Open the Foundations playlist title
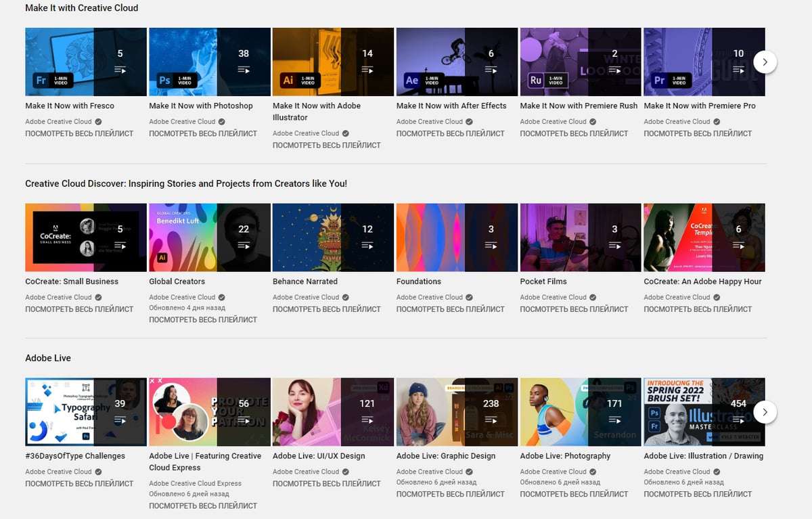Viewport: 812px width, 519px height. pyautogui.click(x=419, y=281)
